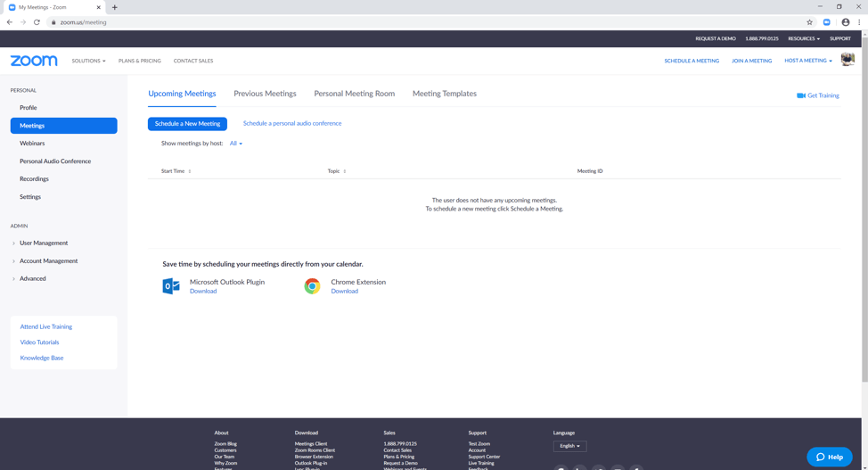Expand the Solutions dropdown menu
This screenshot has width=868, height=470.
(x=88, y=61)
